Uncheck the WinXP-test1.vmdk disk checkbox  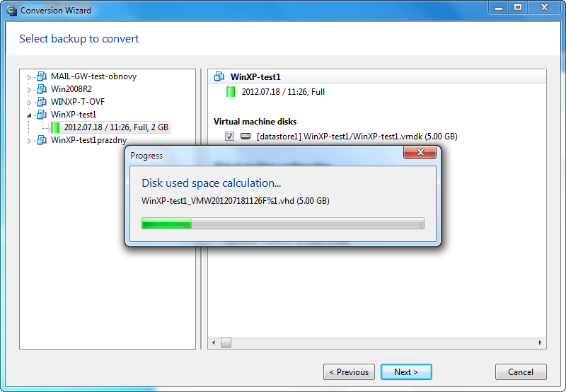coord(229,136)
